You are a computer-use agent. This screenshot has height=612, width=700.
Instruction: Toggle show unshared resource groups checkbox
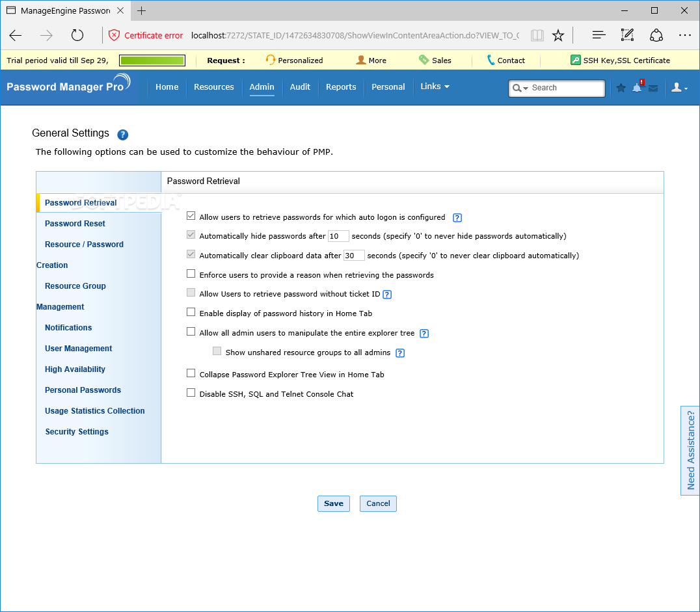217,351
